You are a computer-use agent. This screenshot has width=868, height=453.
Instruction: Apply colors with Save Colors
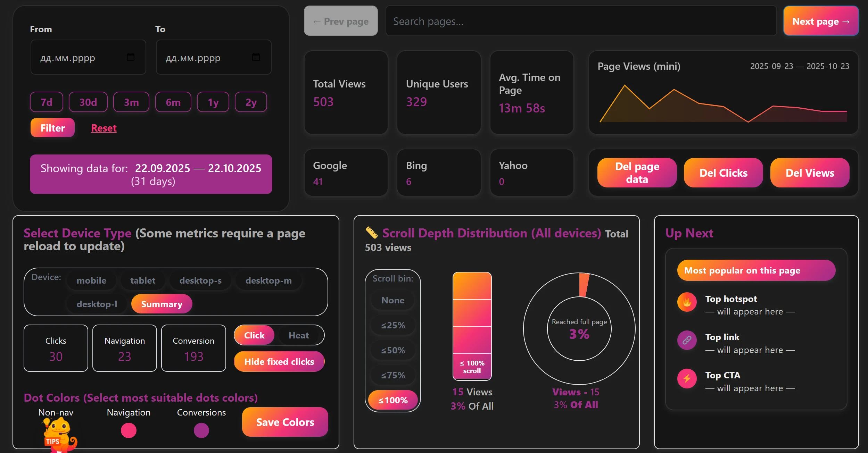[x=284, y=422]
